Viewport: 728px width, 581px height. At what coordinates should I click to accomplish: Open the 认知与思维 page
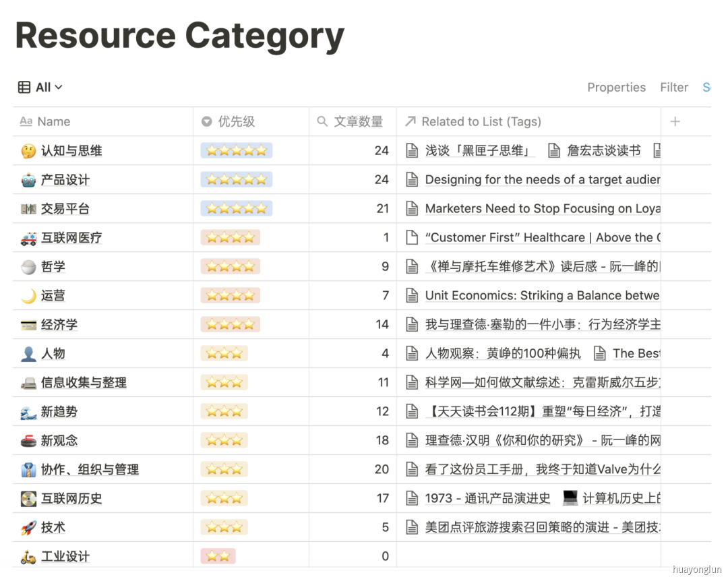(71, 151)
